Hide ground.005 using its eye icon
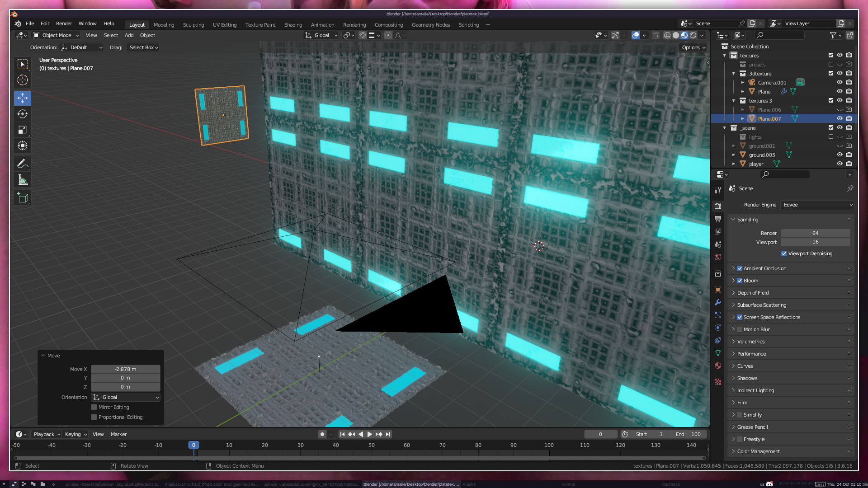This screenshot has height=488, width=868. [x=840, y=155]
